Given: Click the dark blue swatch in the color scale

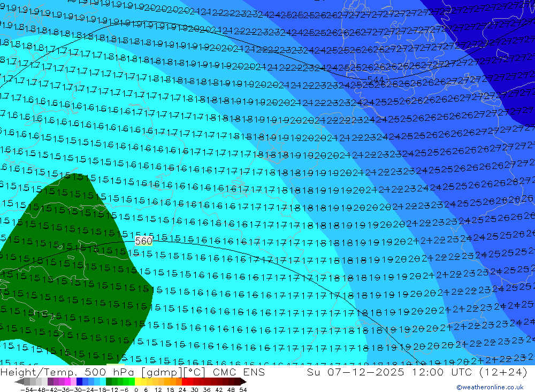Looking at the screenshot, I should pyautogui.click(x=80, y=382).
